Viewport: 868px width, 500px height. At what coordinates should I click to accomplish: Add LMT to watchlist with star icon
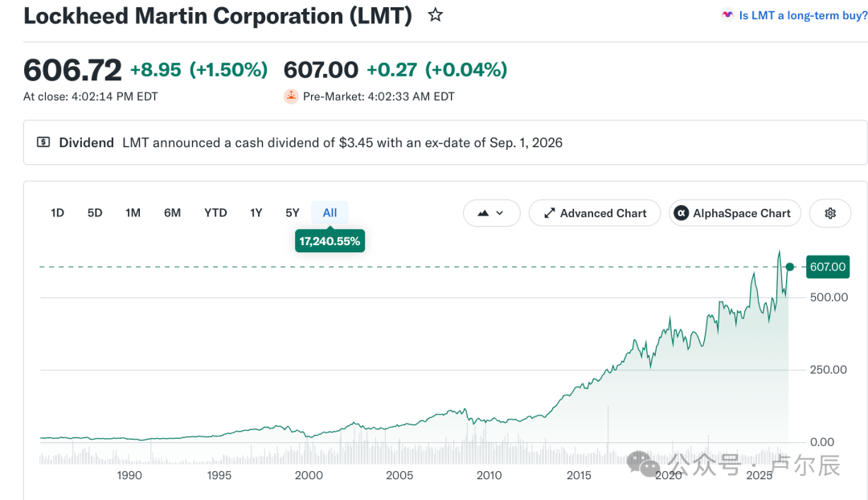(x=435, y=15)
